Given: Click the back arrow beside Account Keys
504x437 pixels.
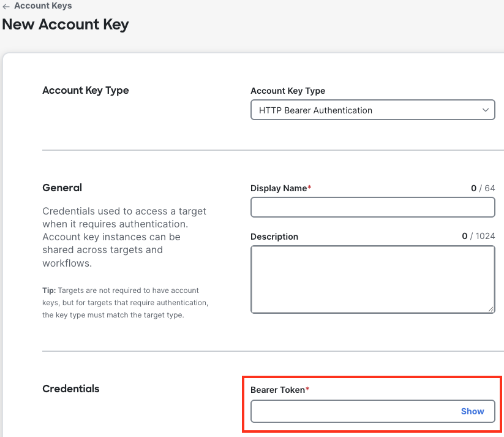Looking at the screenshot, I should tap(6, 6).
